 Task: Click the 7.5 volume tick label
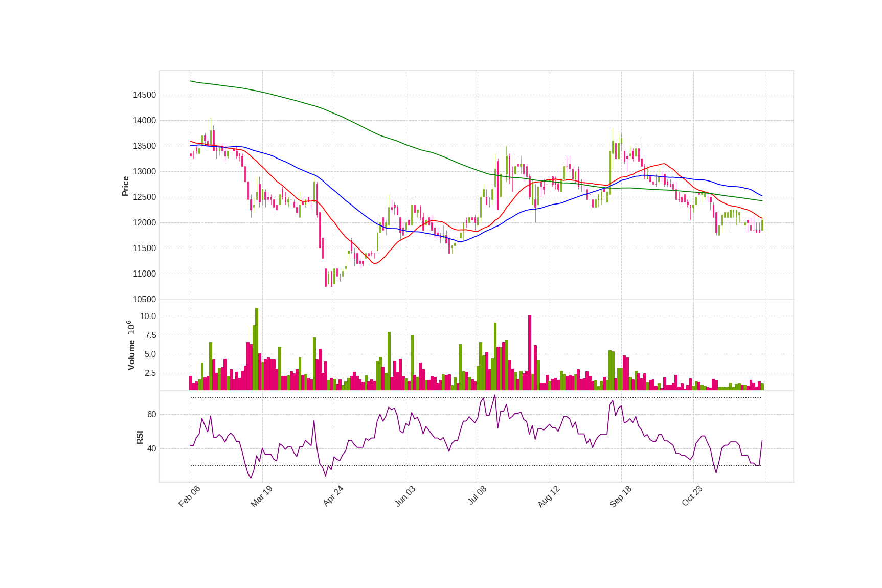(x=150, y=335)
